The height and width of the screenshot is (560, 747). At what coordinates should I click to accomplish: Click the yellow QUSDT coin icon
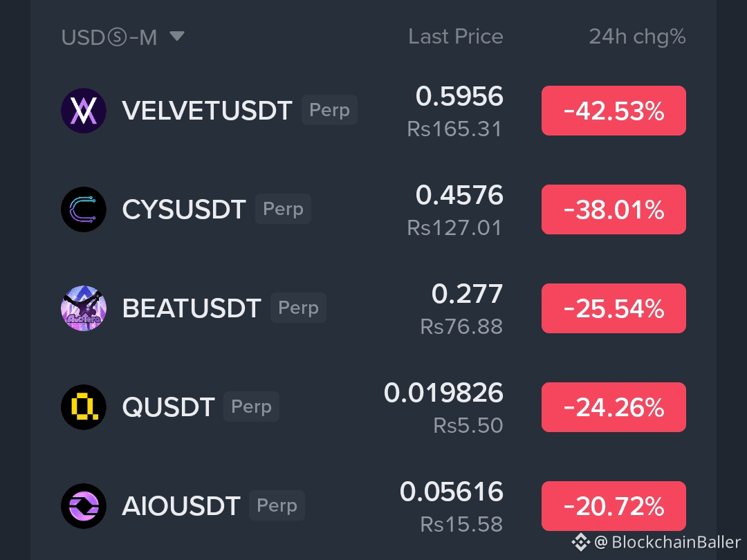[84, 407]
